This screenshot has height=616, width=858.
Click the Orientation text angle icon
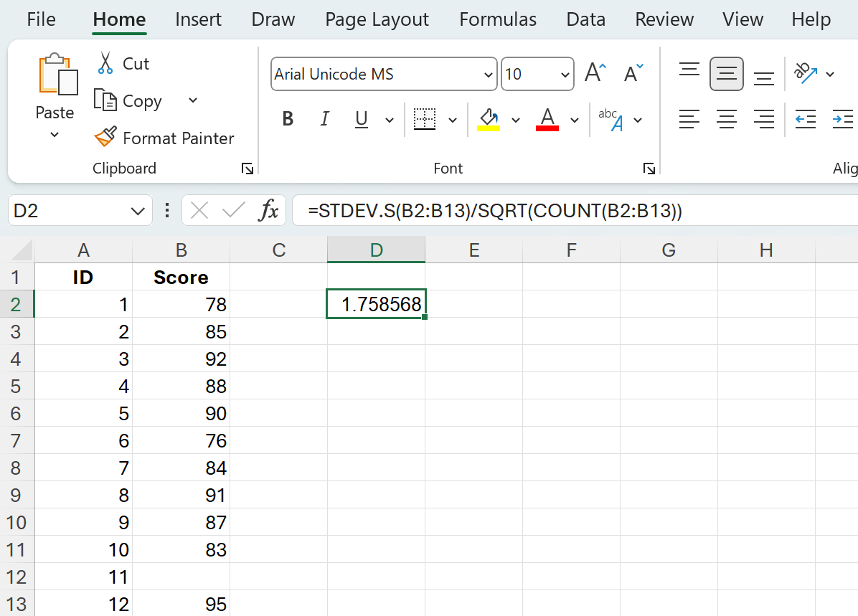(x=806, y=73)
